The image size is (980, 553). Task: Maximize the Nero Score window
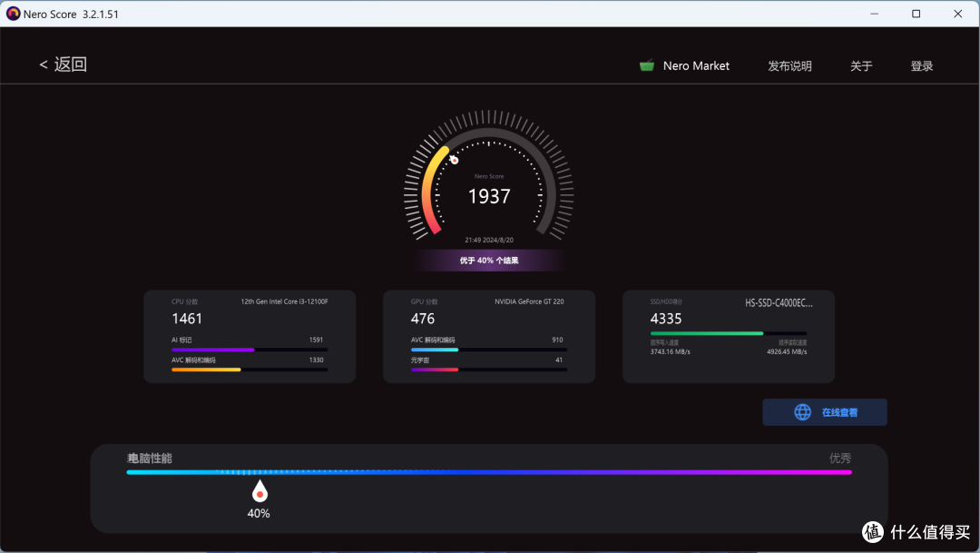[916, 14]
